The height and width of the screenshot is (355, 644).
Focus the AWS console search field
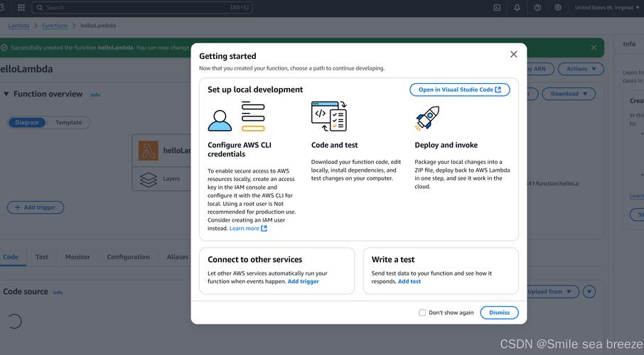142,7
